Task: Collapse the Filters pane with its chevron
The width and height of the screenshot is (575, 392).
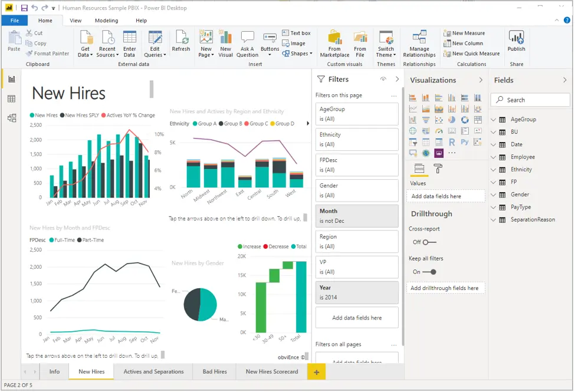Action: pos(397,79)
